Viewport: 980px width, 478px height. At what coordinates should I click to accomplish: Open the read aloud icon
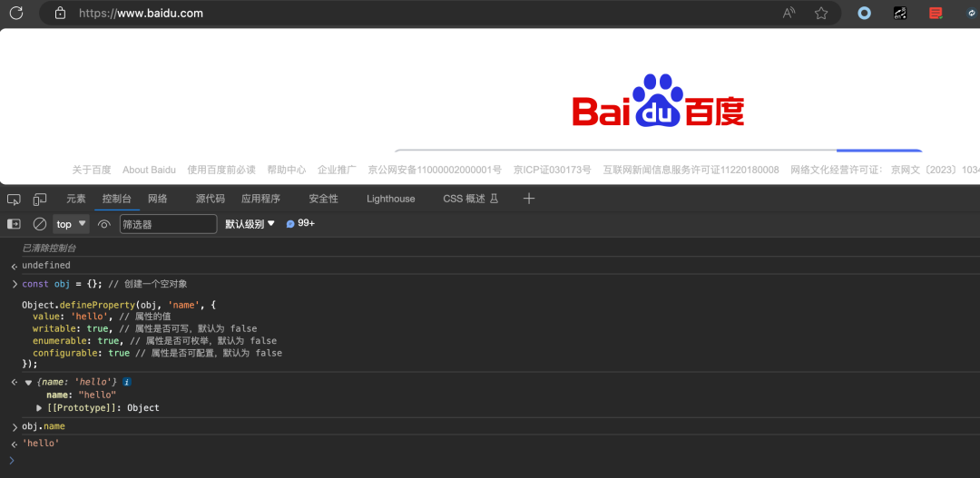tap(789, 13)
